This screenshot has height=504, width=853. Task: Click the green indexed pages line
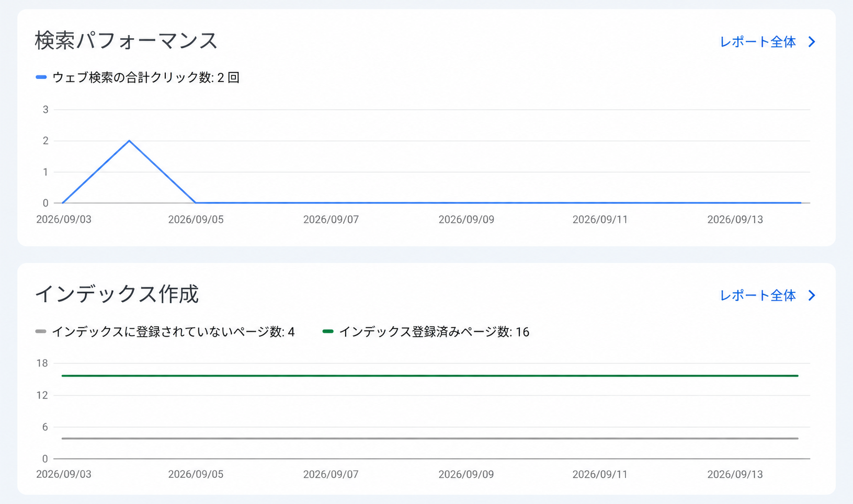[430, 375]
